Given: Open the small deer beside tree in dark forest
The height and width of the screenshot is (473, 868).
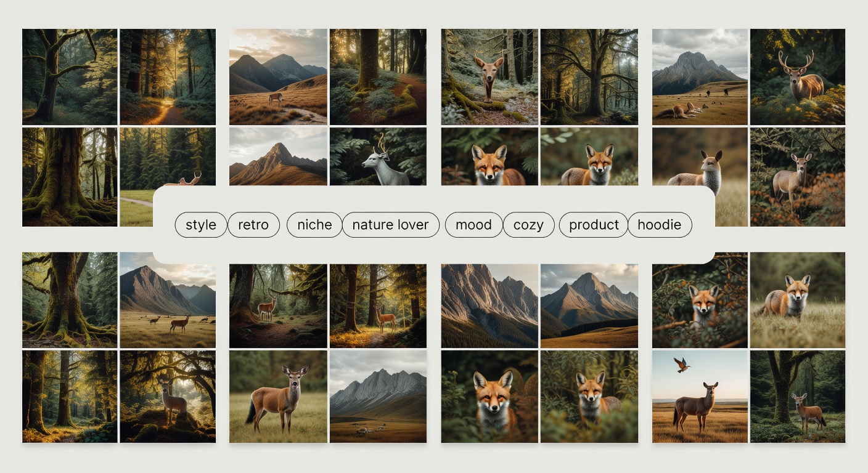Looking at the screenshot, I should click(798, 397).
